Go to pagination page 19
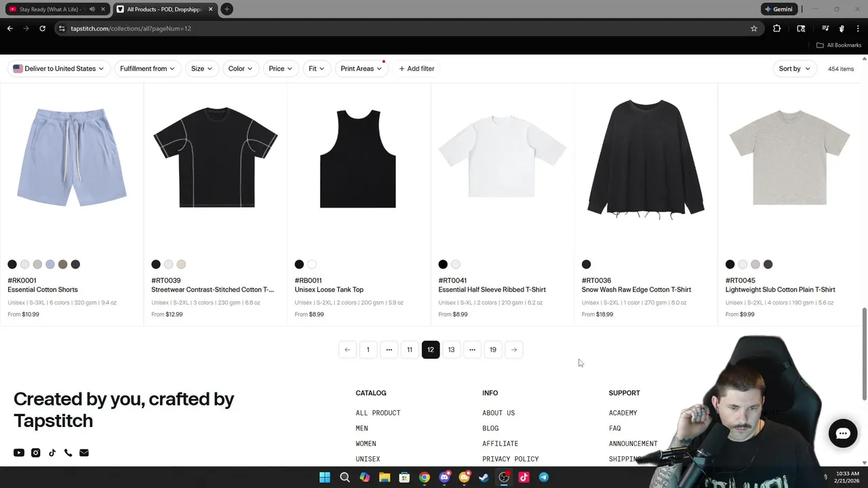Image resolution: width=868 pixels, height=488 pixels. (x=493, y=350)
